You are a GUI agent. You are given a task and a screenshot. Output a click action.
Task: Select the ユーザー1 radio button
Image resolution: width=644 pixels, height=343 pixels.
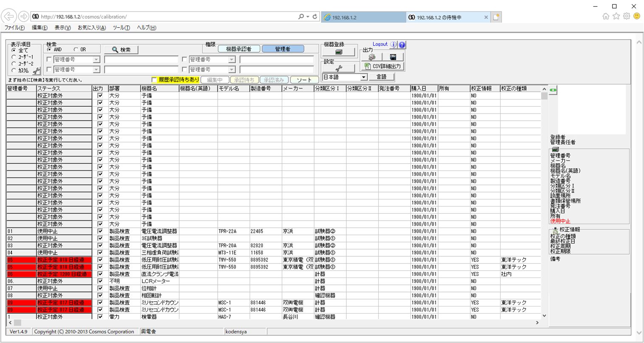(x=14, y=57)
